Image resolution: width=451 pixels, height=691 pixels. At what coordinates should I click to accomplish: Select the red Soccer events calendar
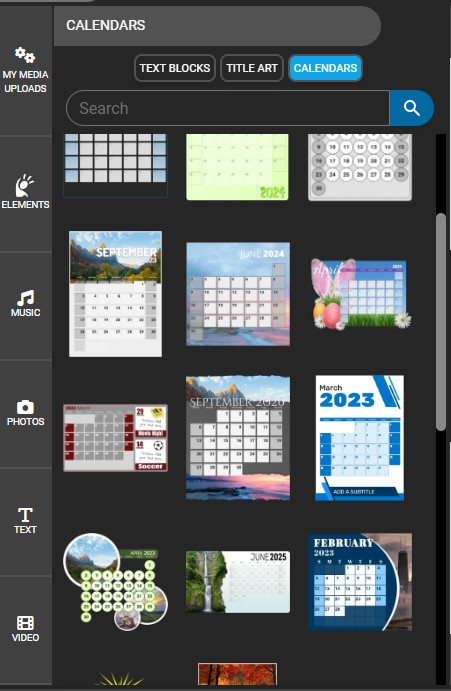coord(116,438)
